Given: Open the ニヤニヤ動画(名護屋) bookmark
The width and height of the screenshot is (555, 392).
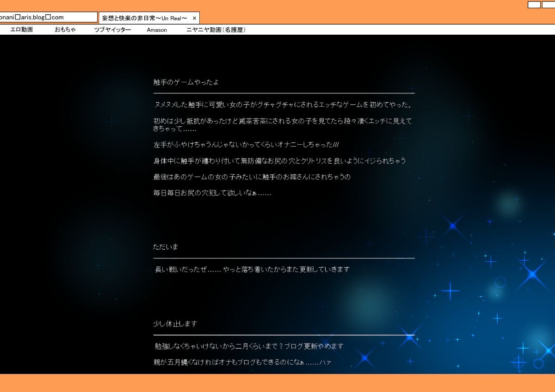Looking at the screenshot, I should click(x=216, y=30).
